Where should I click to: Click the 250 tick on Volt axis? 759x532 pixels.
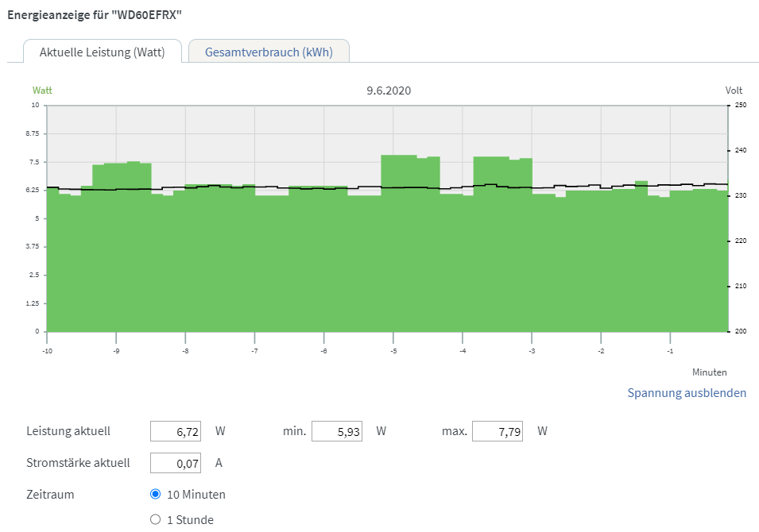(741, 105)
